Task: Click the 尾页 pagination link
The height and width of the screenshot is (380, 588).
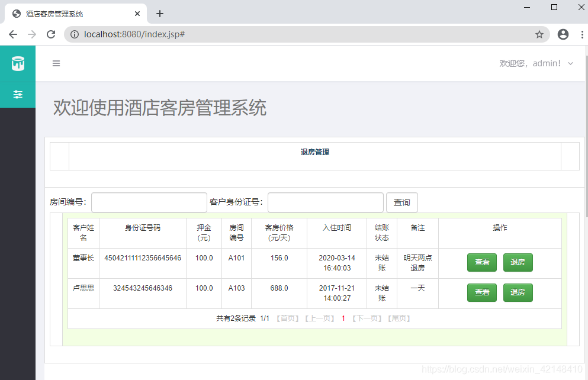Action: point(399,318)
